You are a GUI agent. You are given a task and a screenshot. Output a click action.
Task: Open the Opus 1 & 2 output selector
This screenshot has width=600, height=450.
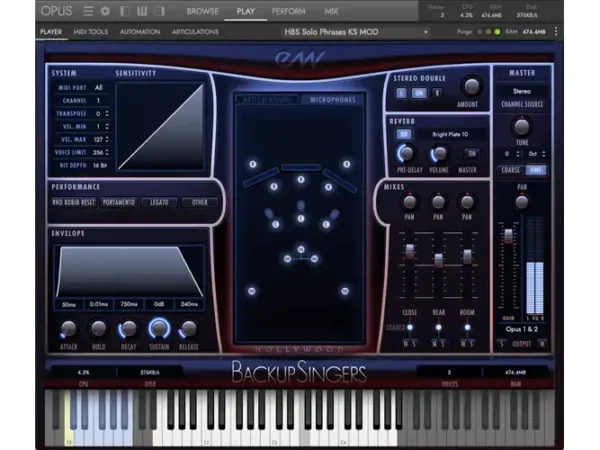pyautogui.click(x=522, y=329)
